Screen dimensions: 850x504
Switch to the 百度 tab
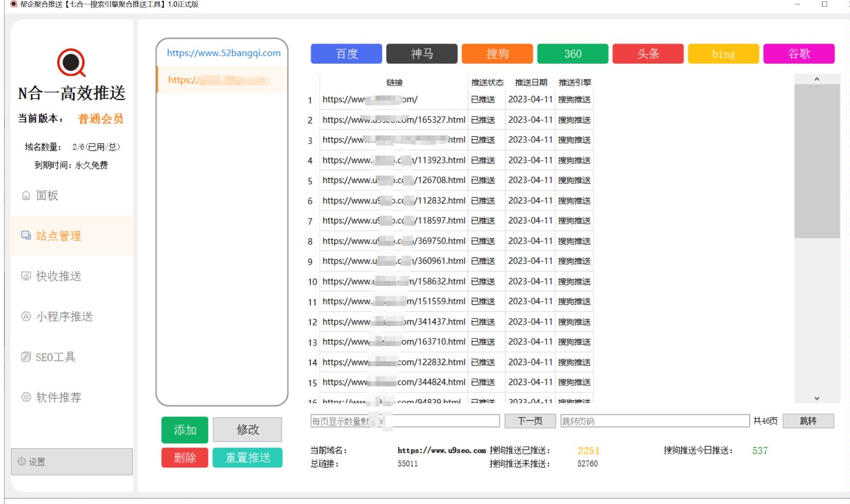pos(346,54)
